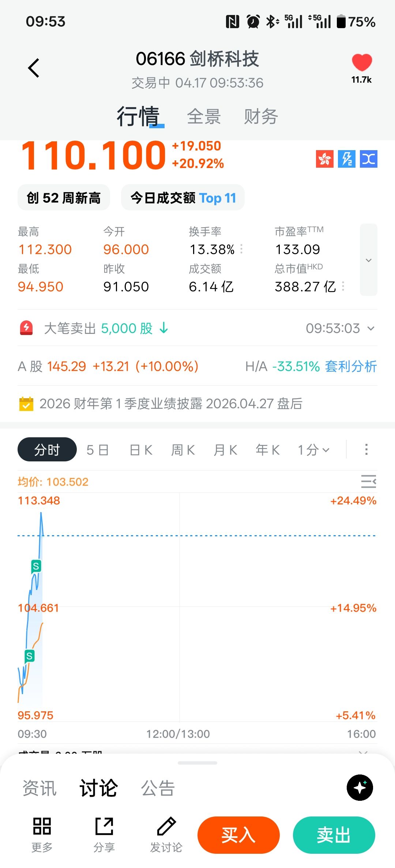Expand the 大笔卖出 trade alert row
Image resolution: width=395 pixels, height=868 pixels.
click(371, 328)
